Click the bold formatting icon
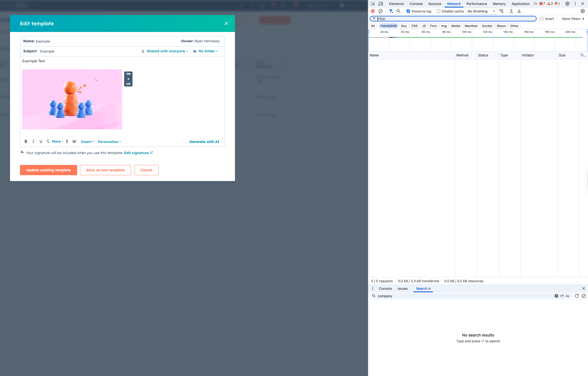The width and height of the screenshot is (588, 376). pyautogui.click(x=26, y=142)
